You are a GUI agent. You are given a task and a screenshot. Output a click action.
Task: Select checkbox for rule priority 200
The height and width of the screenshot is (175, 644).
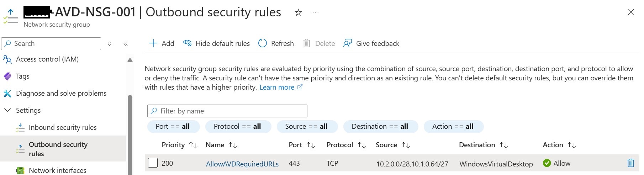[x=153, y=163]
